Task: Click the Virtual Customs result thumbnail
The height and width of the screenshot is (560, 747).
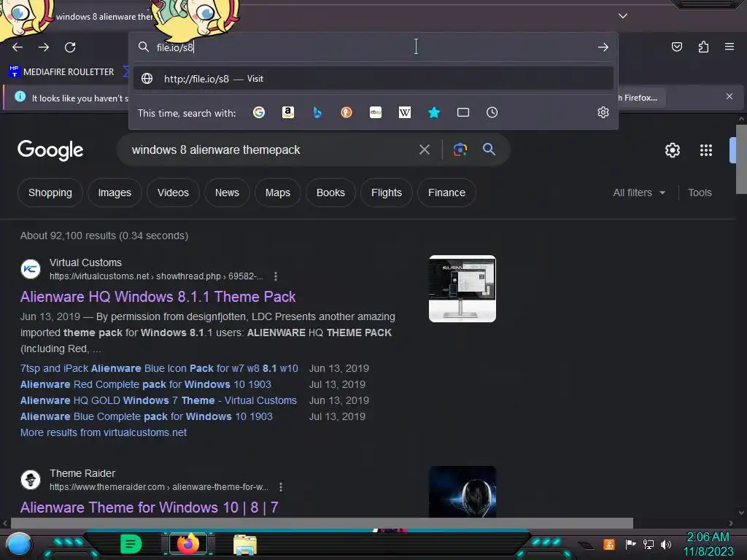Action: [462, 289]
